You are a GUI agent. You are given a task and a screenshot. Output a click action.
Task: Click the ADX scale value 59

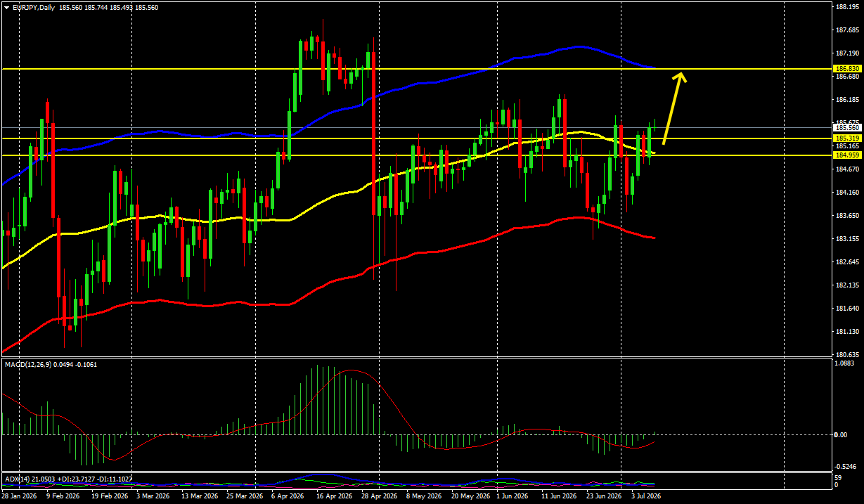[839, 478]
